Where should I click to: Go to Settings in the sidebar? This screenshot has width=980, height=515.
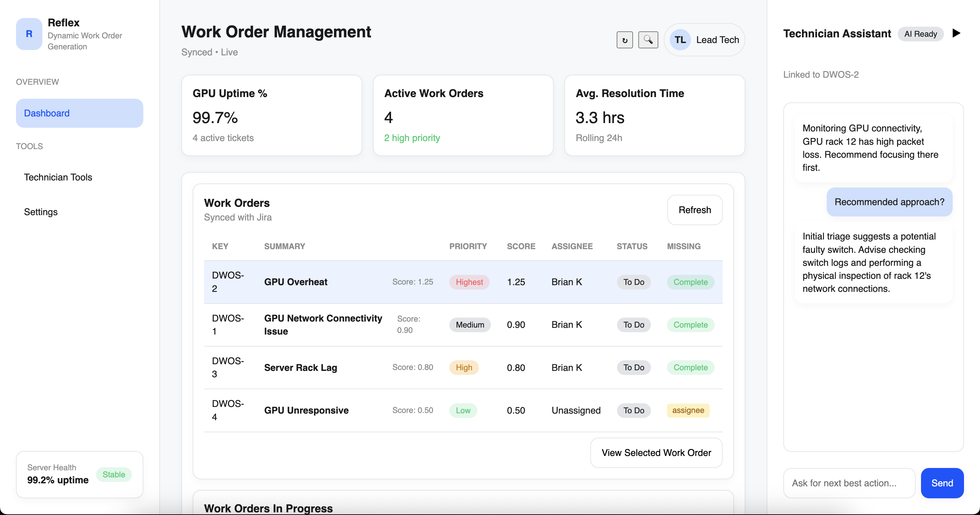pyautogui.click(x=41, y=211)
